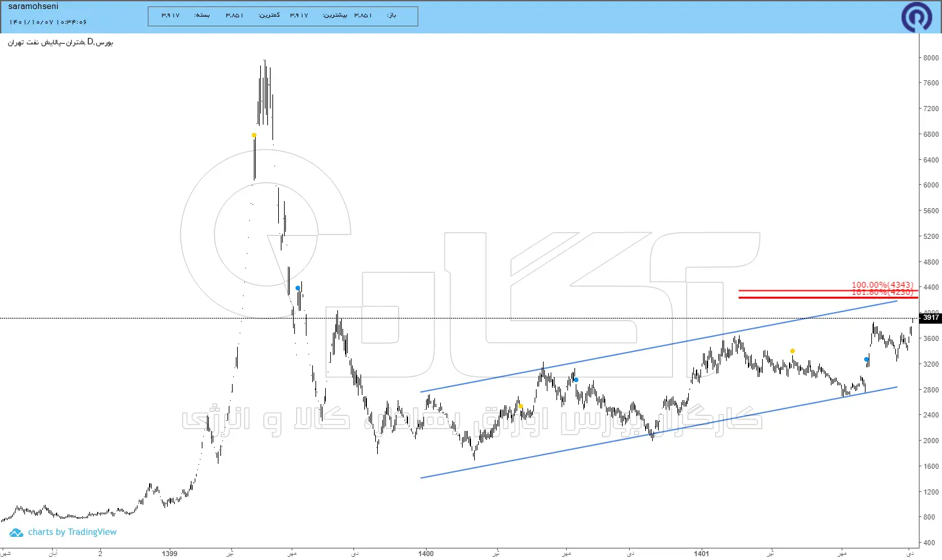Click the باز: open price label
Viewport: 942px width, 560px height.
point(392,15)
